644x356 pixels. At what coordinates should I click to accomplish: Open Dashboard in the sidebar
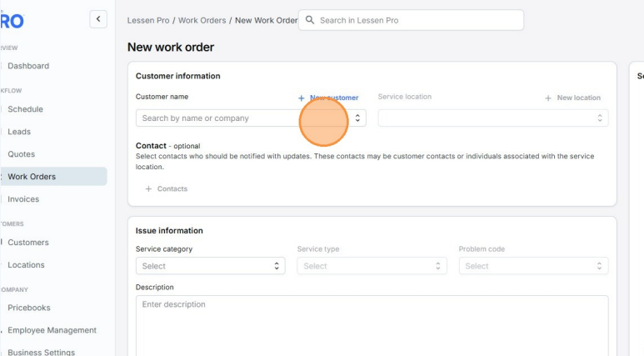click(x=28, y=66)
